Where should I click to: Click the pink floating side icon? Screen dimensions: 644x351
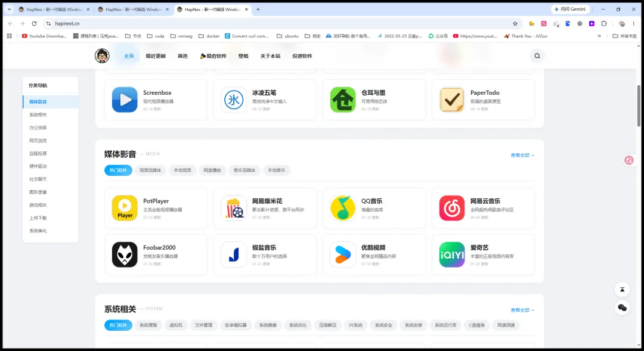[x=629, y=160]
